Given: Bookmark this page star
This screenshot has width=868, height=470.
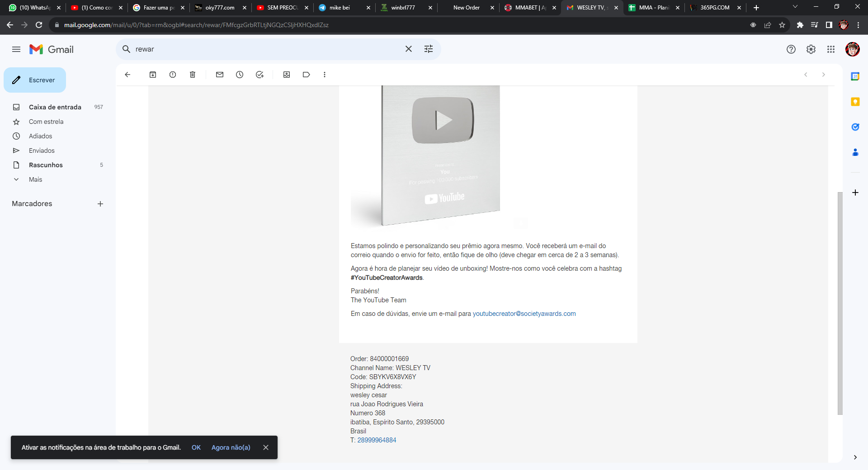Looking at the screenshot, I should point(782,25).
